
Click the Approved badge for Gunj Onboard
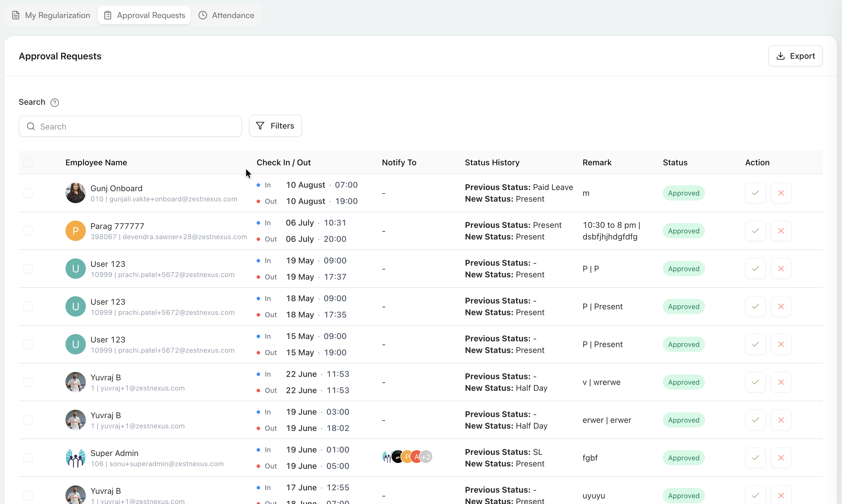point(684,193)
